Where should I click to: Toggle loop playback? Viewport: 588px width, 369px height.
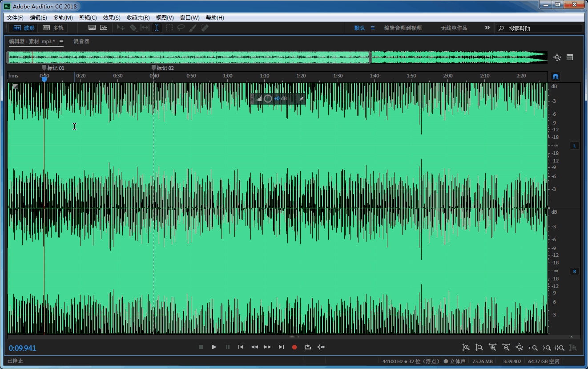308,347
